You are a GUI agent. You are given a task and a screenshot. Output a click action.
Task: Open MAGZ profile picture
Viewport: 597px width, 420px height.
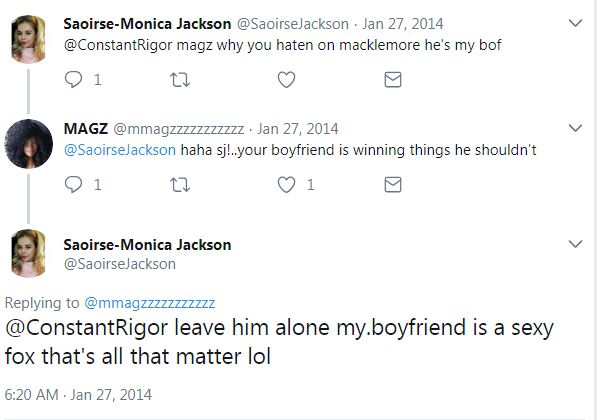point(29,144)
